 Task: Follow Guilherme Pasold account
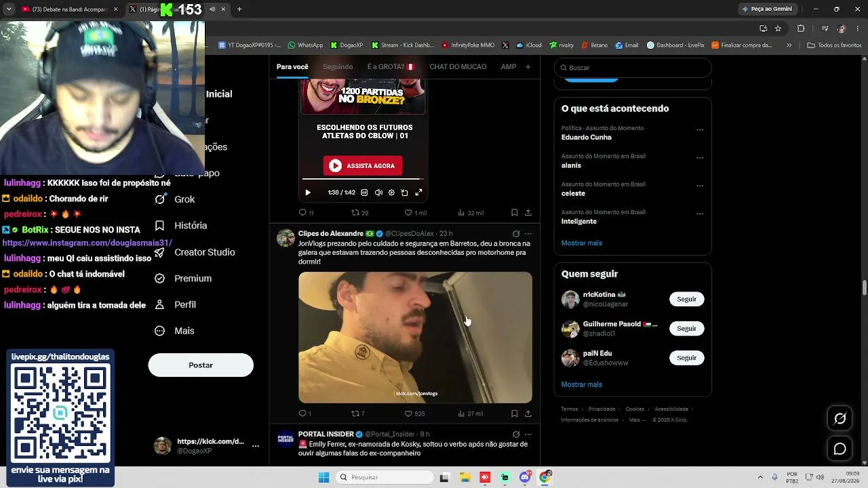[686, 329]
